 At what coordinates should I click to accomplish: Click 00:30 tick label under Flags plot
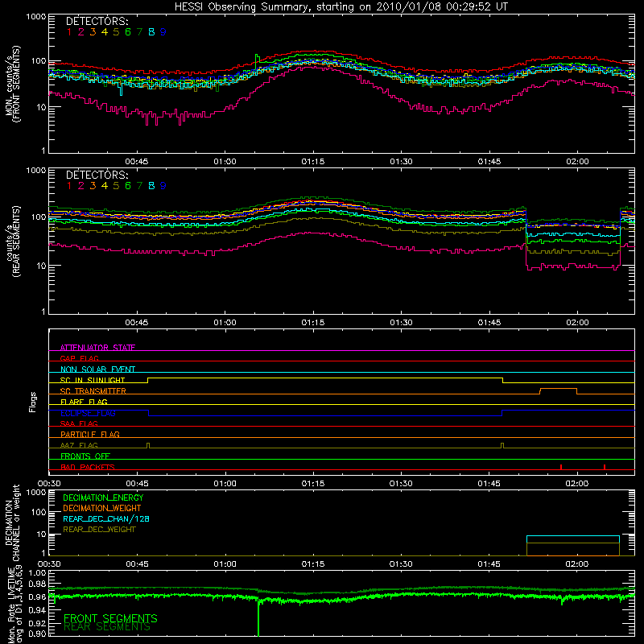coord(49,484)
